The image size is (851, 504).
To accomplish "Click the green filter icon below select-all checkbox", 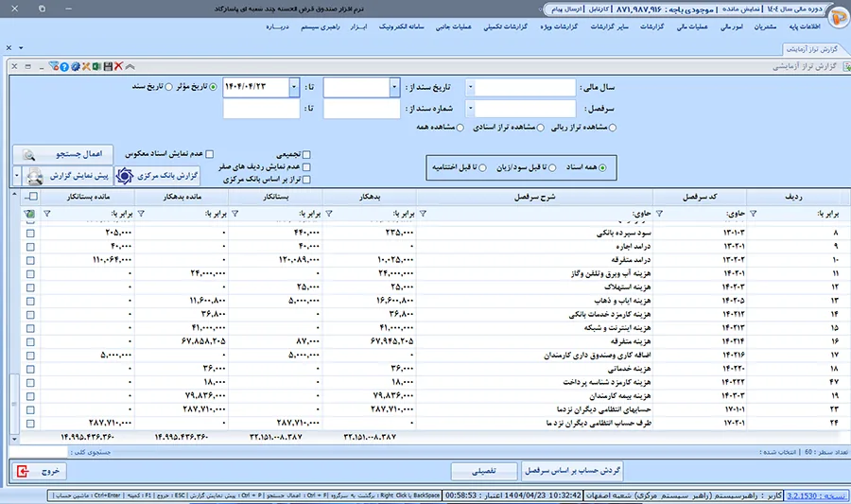I will tap(29, 214).
